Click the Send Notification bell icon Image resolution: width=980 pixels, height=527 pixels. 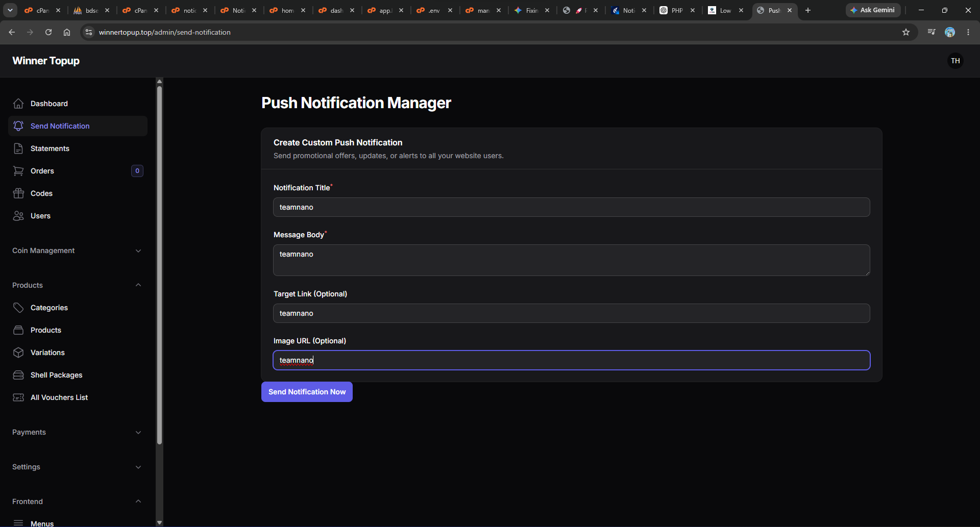pyautogui.click(x=18, y=126)
